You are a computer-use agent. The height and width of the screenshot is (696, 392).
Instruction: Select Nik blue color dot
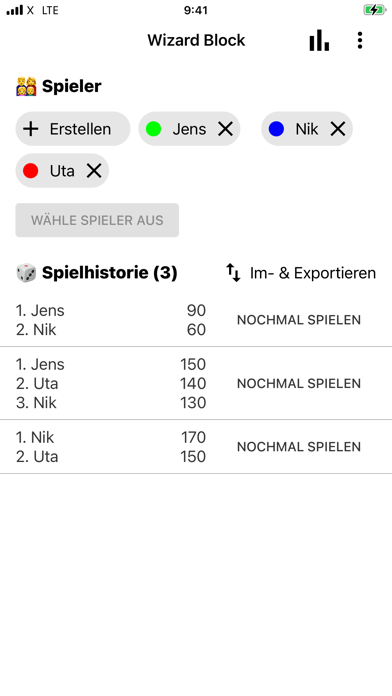click(x=276, y=129)
